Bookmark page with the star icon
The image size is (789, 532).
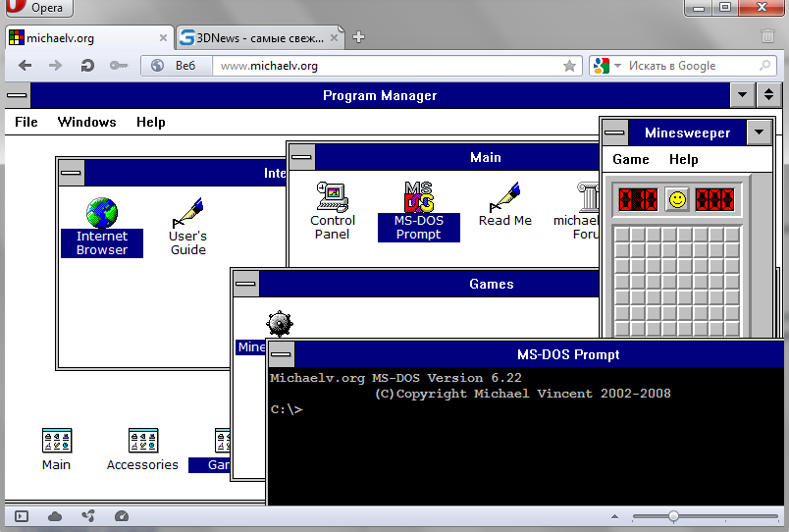(569, 66)
